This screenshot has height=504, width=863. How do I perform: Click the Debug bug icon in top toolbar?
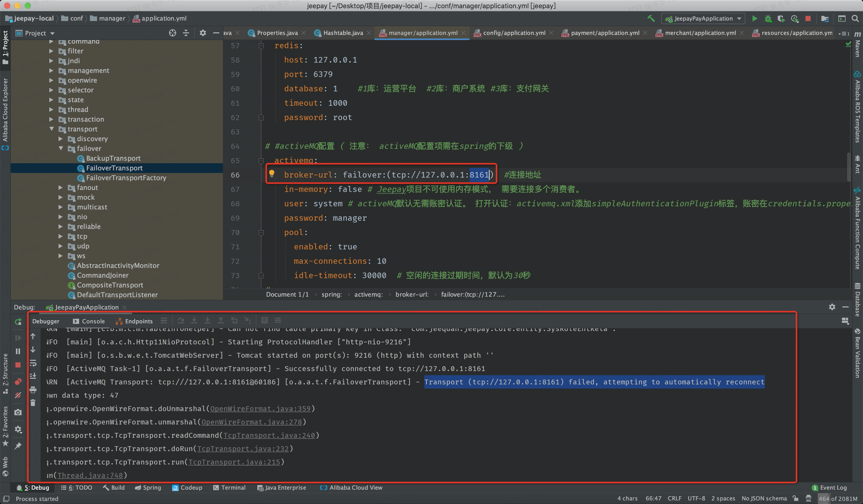click(x=768, y=18)
